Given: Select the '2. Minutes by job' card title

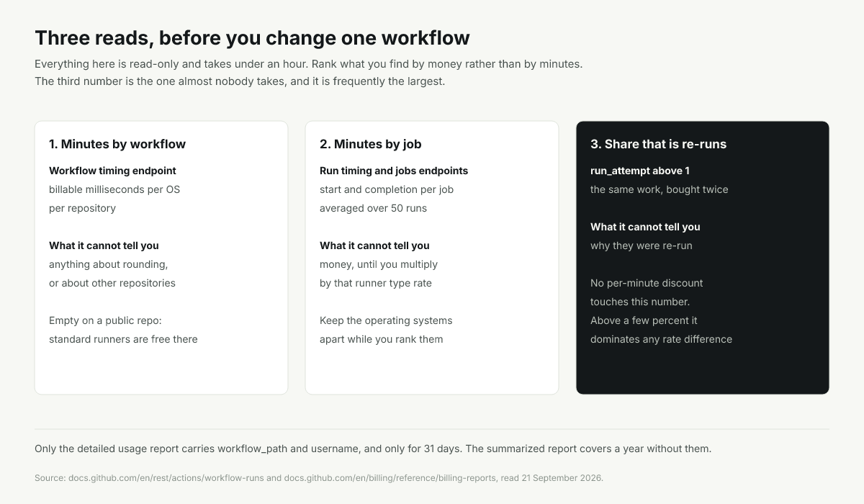Looking at the screenshot, I should 371,144.
